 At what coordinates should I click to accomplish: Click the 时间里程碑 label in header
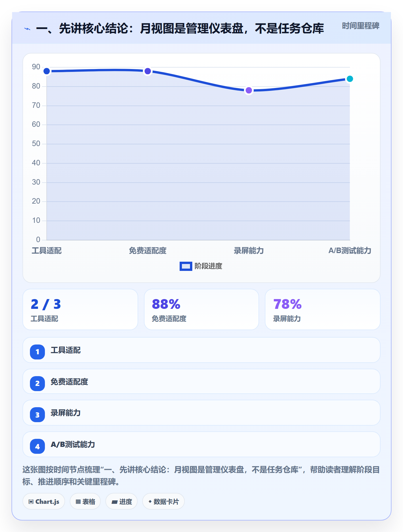(x=360, y=26)
